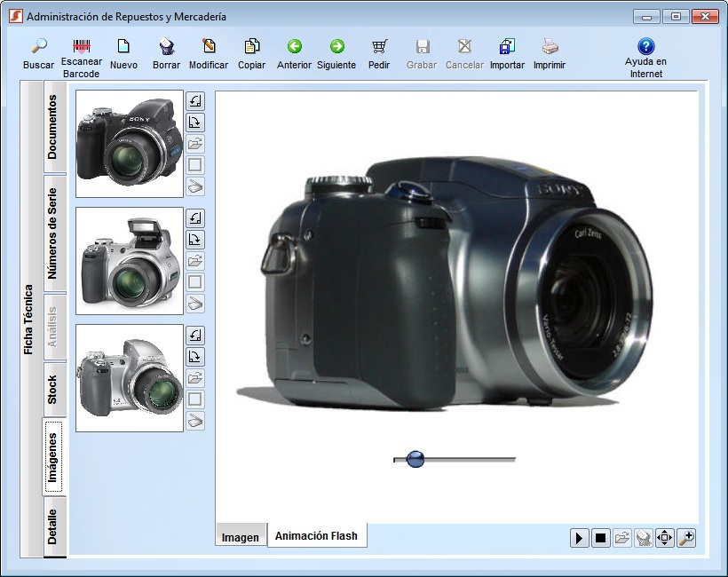Open the Detalle vertical tab

pyautogui.click(x=55, y=526)
